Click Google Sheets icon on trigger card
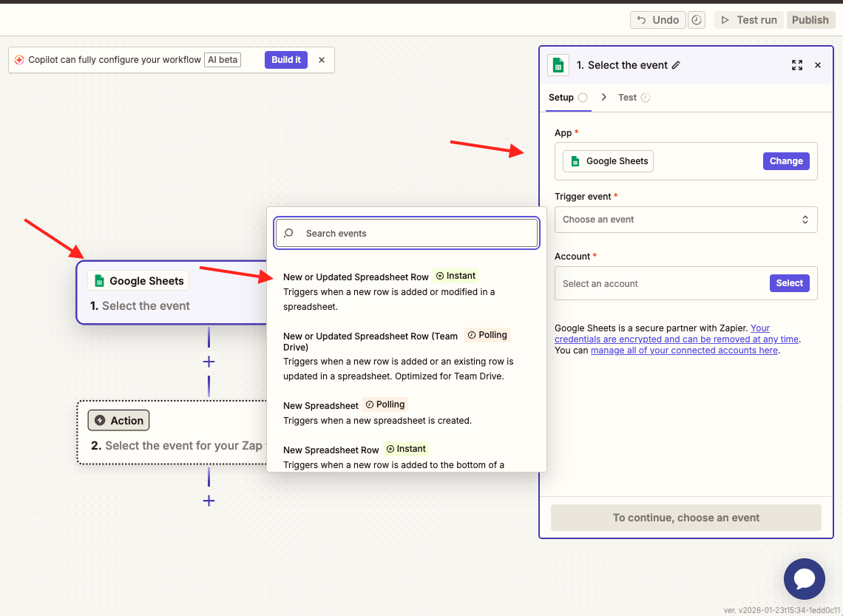 (99, 280)
